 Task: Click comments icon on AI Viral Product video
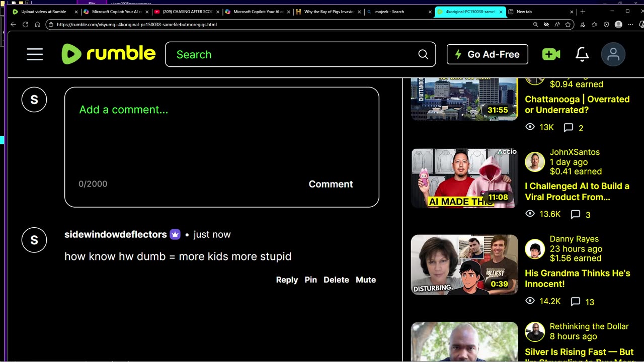(x=575, y=215)
